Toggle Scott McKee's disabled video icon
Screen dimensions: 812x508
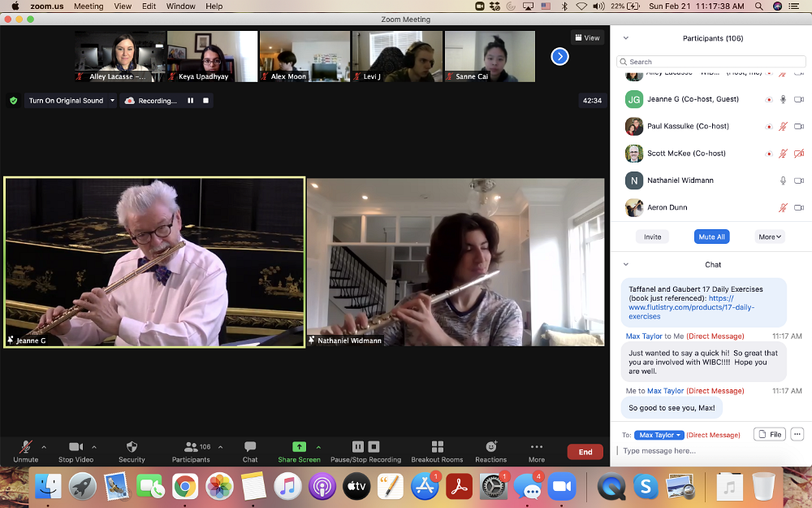(x=799, y=153)
